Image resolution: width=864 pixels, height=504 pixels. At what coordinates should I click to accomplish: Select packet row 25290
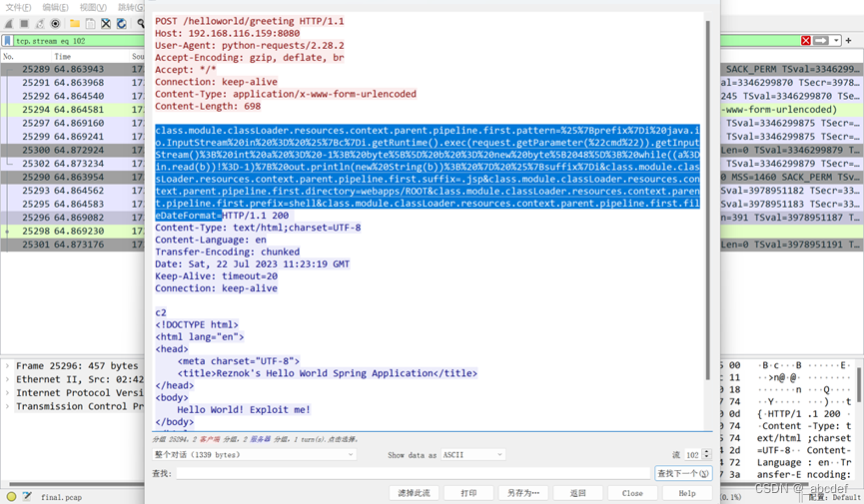click(x=73, y=177)
